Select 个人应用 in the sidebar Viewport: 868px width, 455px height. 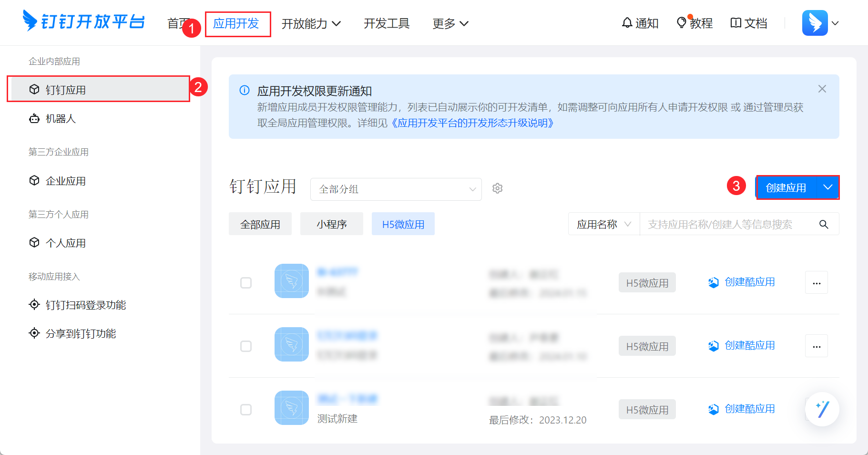[x=100, y=242]
